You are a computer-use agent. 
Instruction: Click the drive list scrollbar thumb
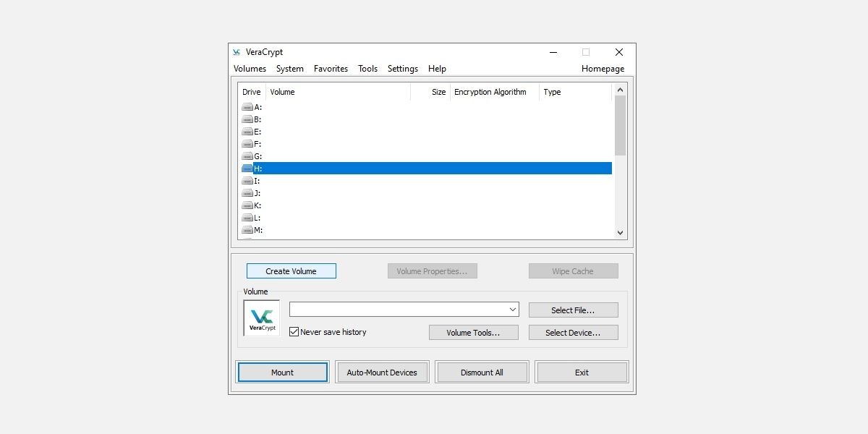click(x=620, y=125)
